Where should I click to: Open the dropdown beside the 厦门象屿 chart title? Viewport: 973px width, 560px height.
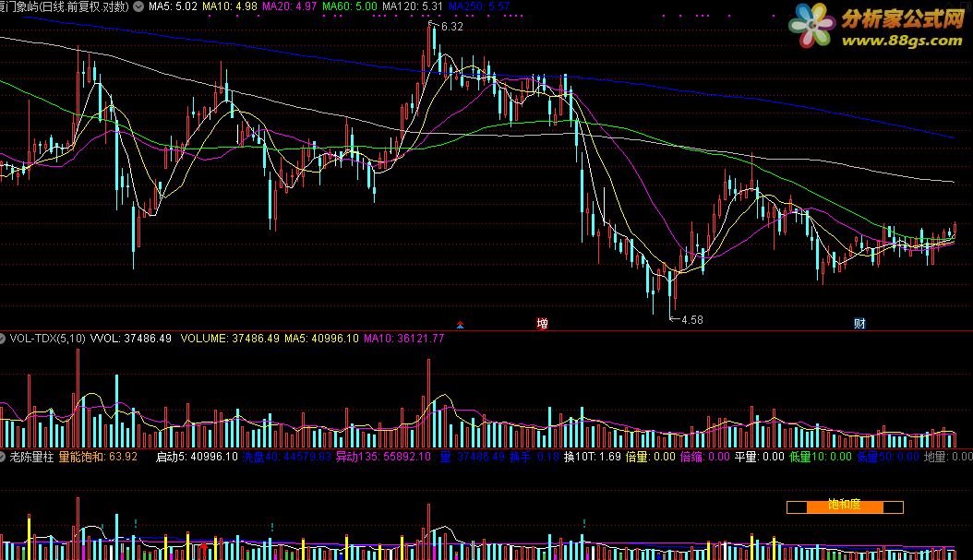tap(138, 6)
